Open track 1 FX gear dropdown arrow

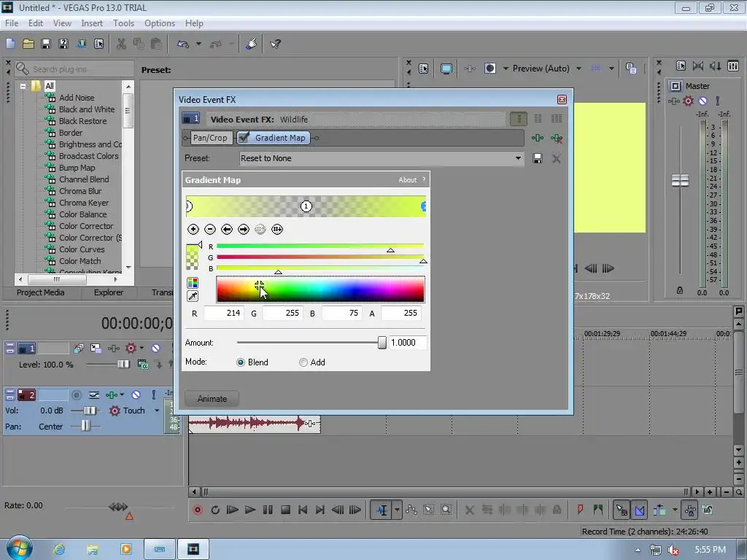click(142, 349)
